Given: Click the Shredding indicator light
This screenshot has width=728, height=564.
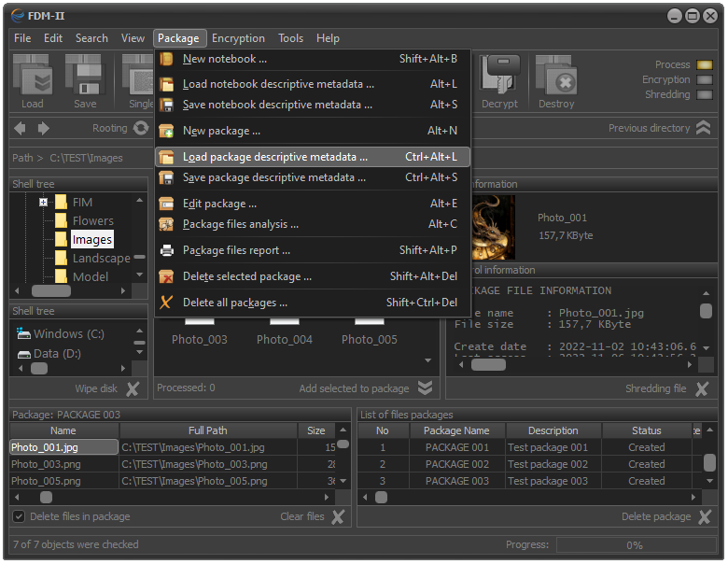Looking at the screenshot, I should pos(705,94).
